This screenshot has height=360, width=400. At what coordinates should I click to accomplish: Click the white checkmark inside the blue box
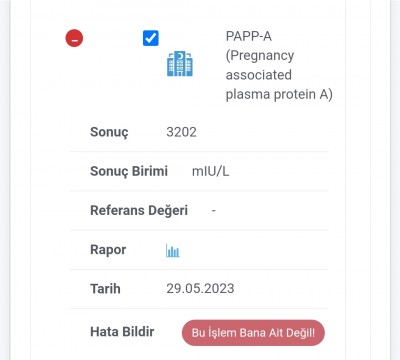point(151,38)
